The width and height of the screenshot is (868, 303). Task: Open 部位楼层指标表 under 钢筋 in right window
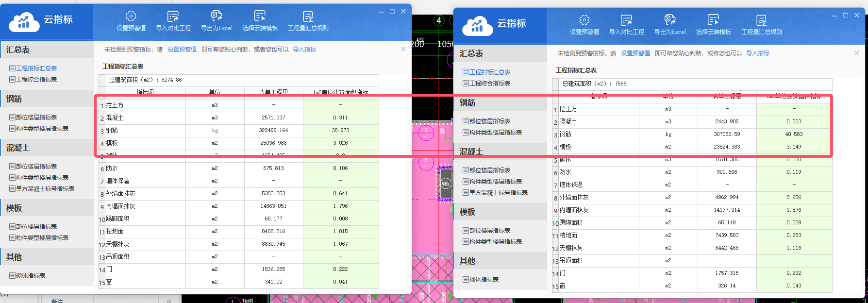[x=486, y=121]
